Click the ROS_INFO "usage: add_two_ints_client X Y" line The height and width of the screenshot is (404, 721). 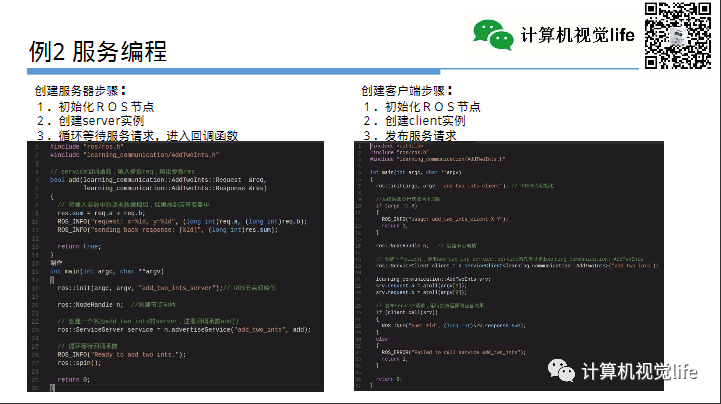(445, 219)
